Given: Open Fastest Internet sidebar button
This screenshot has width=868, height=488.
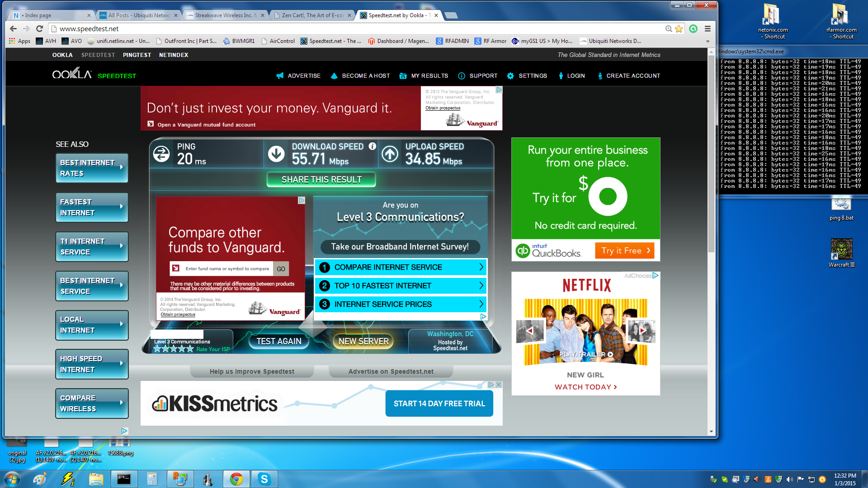Looking at the screenshot, I should click(x=92, y=207).
